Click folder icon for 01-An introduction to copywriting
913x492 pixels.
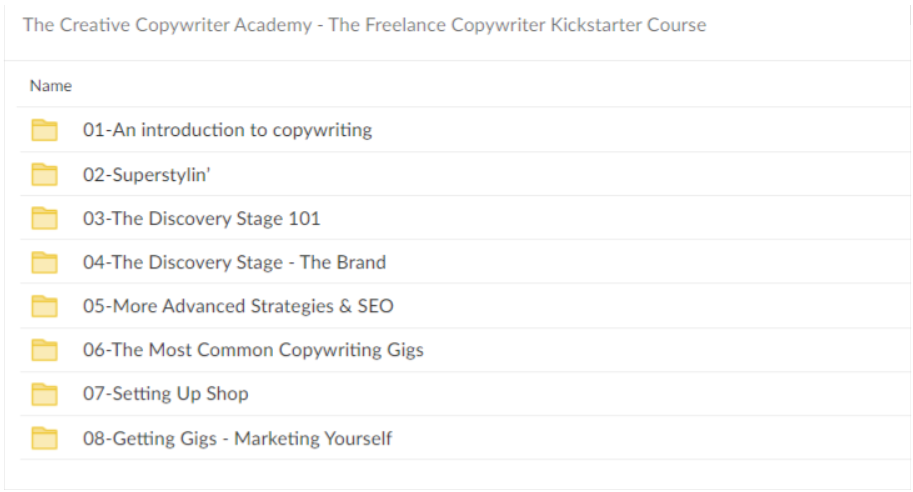tap(44, 130)
